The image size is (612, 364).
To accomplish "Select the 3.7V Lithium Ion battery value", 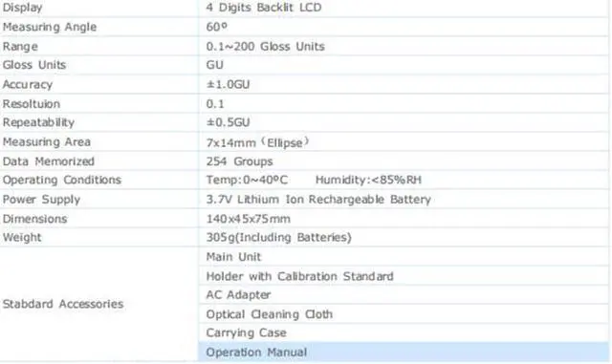I will click(x=318, y=200).
